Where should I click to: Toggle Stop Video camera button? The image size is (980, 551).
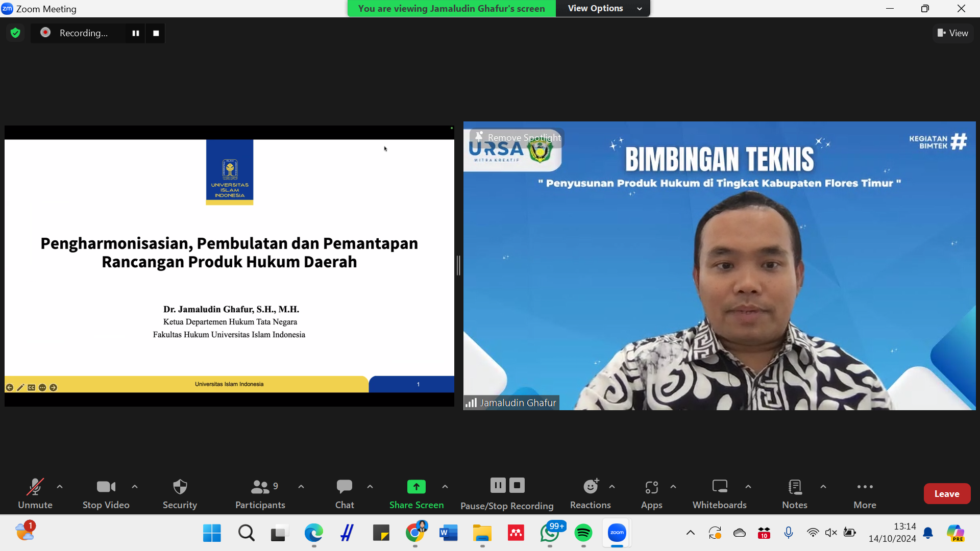(106, 487)
